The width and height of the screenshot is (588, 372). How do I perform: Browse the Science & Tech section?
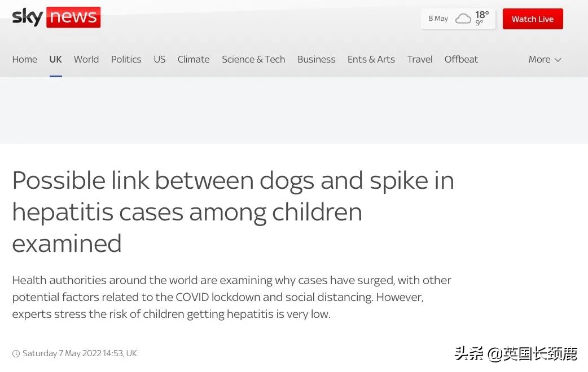pos(253,59)
